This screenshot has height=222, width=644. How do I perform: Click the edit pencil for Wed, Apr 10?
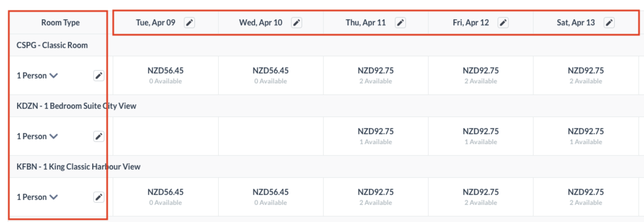point(296,23)
